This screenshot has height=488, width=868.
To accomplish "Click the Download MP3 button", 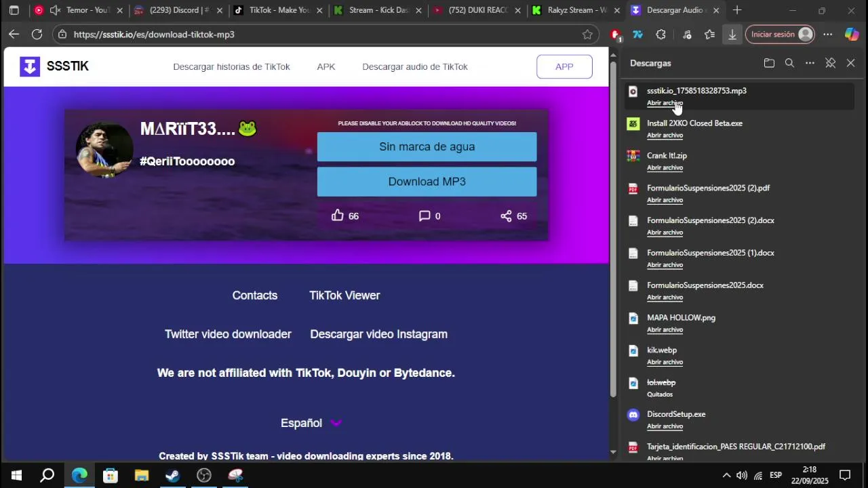I will [427, 182].
